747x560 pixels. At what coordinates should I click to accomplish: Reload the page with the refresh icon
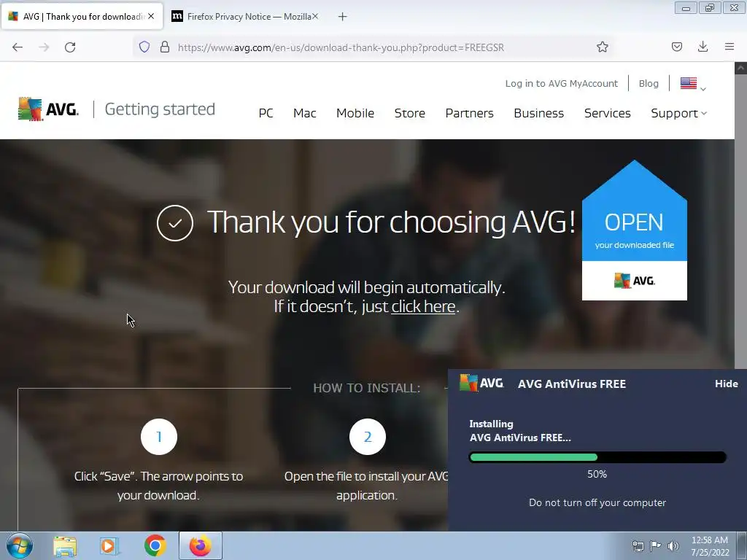70,47
